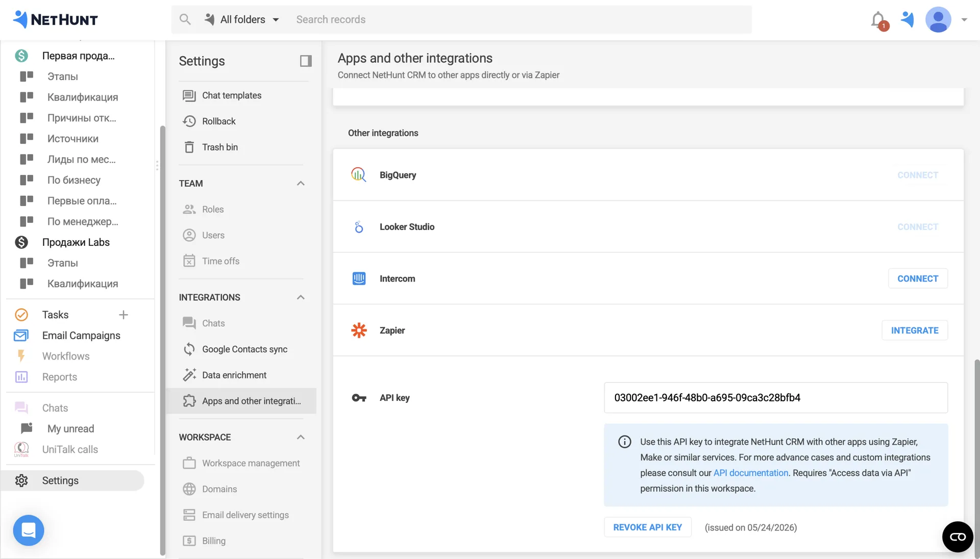Open the Первая прода... folder
980x559 pixels.
(78, 56)
